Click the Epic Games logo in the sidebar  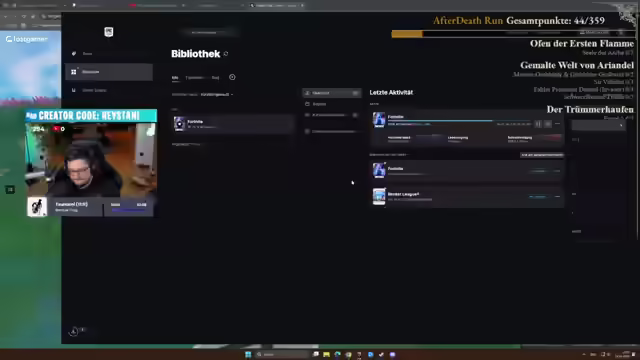[109, 32]
